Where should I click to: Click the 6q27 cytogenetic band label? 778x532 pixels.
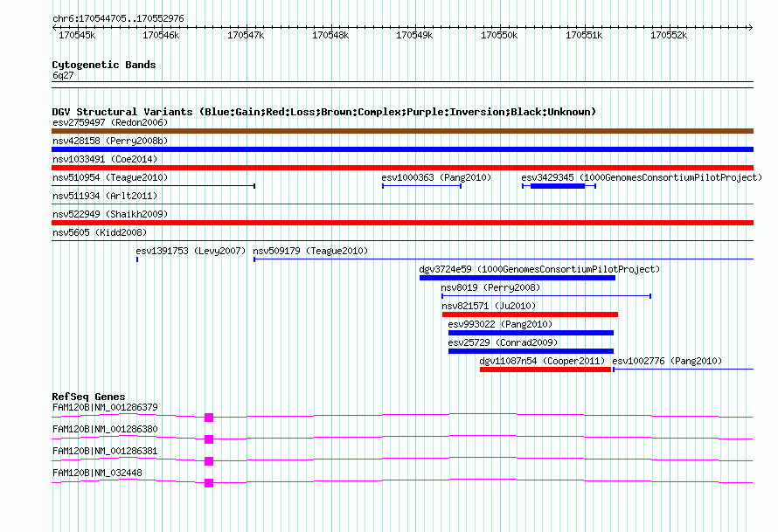[63, 75]
